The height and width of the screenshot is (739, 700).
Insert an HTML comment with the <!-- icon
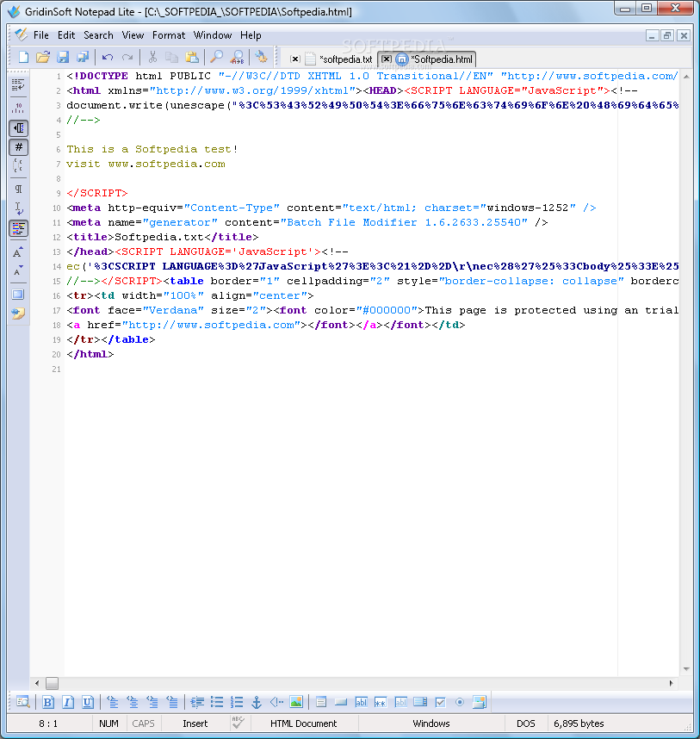(276, 702)
